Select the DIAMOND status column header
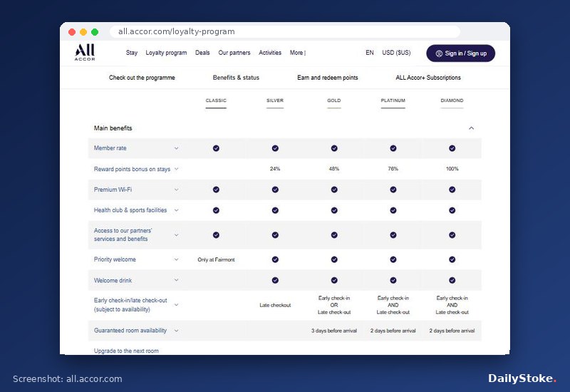 [x=452, y=100]
